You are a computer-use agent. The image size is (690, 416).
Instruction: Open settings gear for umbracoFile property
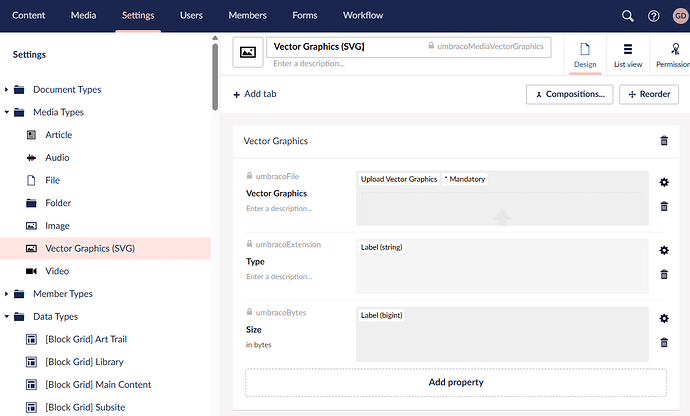tap(664, 182)
